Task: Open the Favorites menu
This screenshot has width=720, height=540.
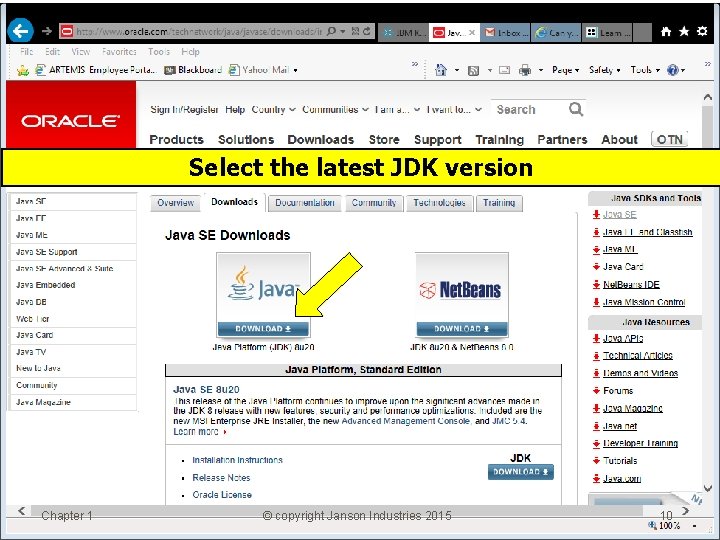Action: [x=119, y=51]
